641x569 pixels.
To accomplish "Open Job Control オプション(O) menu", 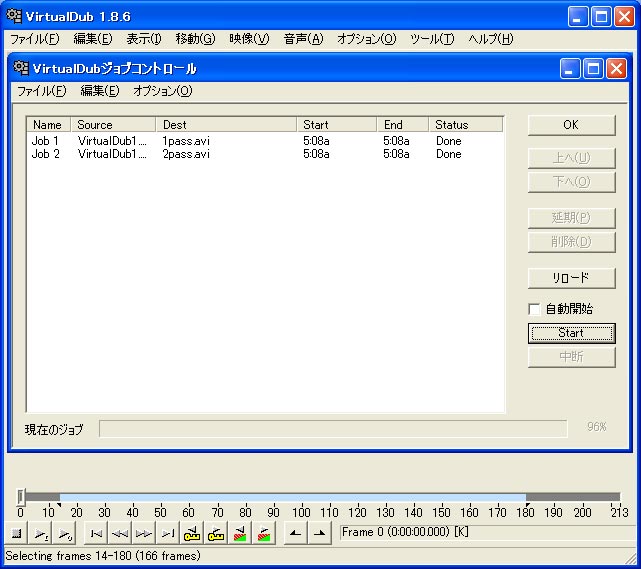I will (x=163, y=91).
